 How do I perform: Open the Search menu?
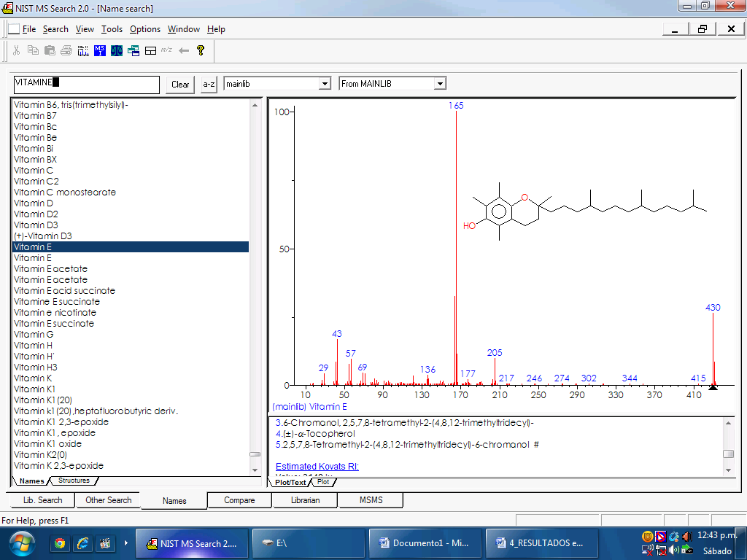(x=55, y=29)
